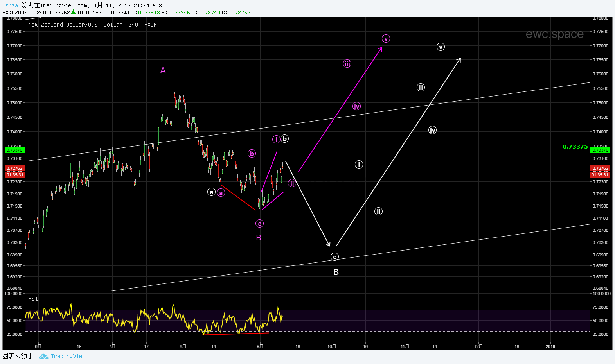Click the white circled iv wave label
615x364 pixels.
432,130
